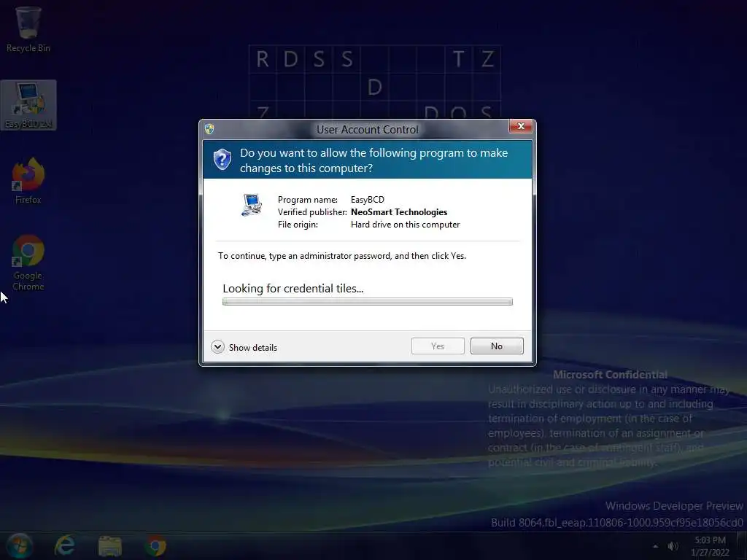Launch Internet Explorer from the taskbar
The height and width of the screenshot is (560, 747).
tap(64, 545)
